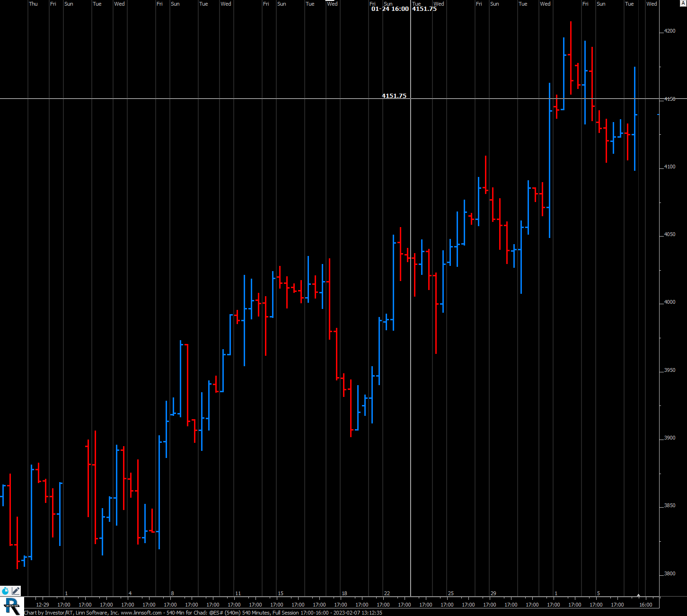Click the 16:00 label on bottom time axis
This screenshot has height=616, width=687.
[646, 605]
